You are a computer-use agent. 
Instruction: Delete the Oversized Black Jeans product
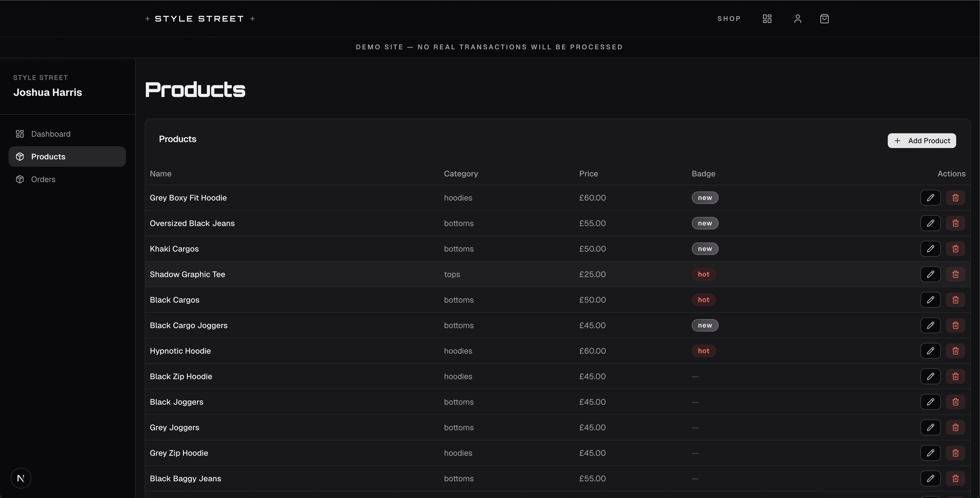tap(955, 223)
